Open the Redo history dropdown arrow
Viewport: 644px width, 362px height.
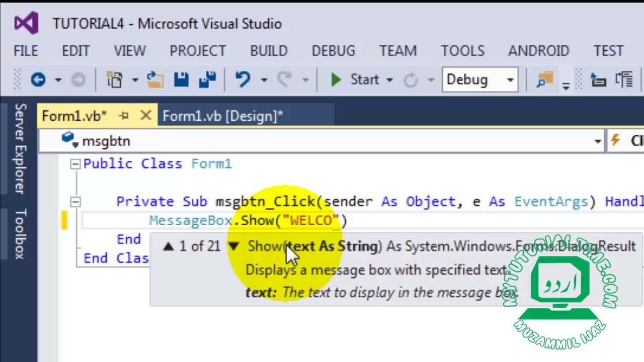click(x=305, y=80)
